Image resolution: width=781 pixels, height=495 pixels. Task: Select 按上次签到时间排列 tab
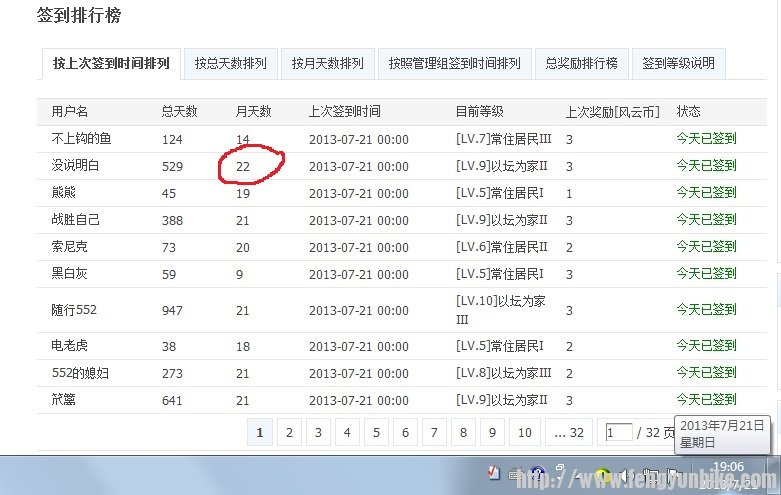click(111, 63)
